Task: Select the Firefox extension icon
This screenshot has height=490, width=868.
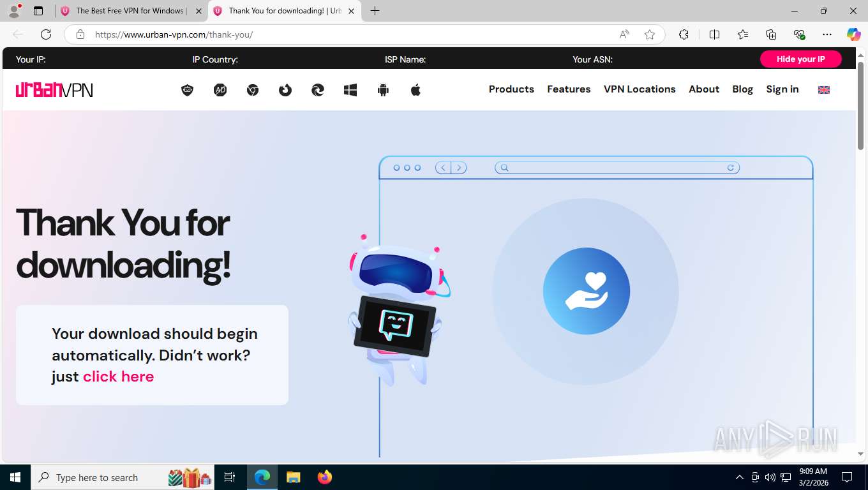Action: point(285,90)
